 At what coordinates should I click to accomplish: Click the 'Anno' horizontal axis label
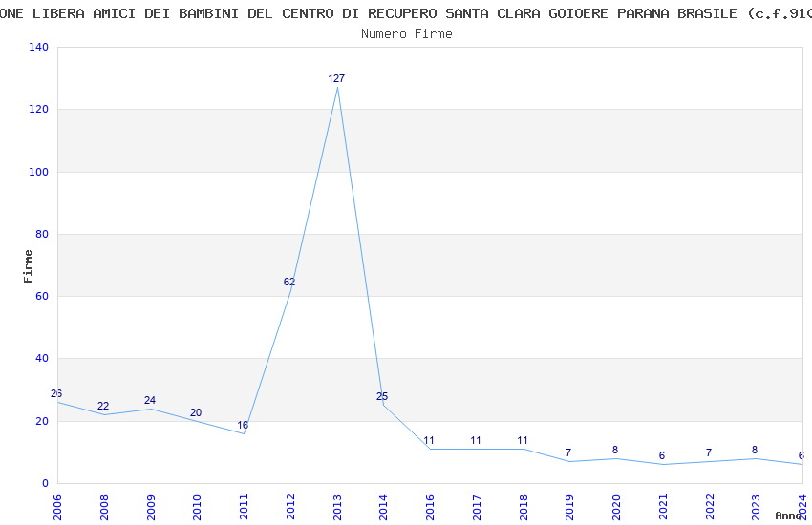(x=788, y=515)
